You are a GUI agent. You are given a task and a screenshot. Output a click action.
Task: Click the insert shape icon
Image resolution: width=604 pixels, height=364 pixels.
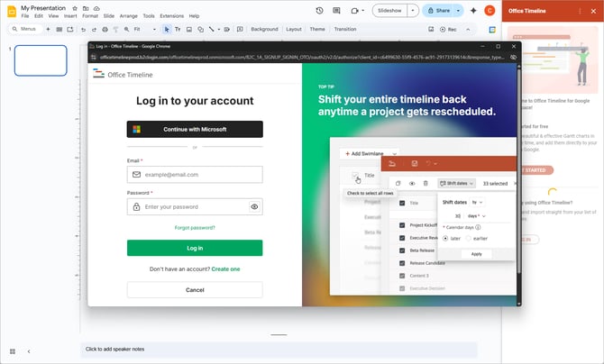click(x=200, y=29)
